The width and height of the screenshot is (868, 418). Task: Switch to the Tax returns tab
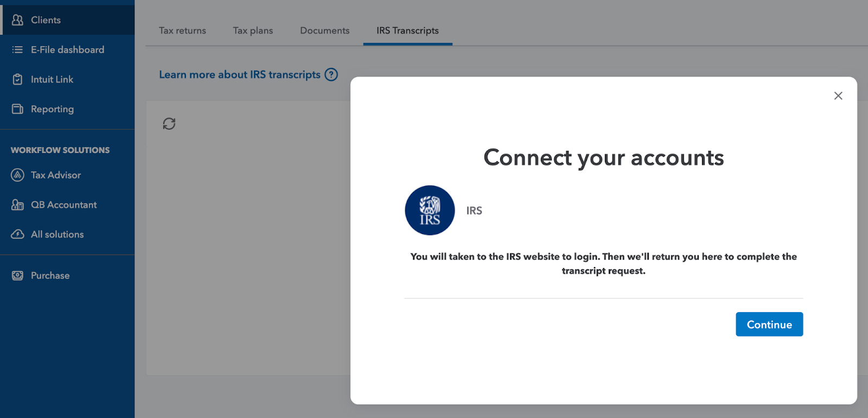pyautogui.click(x=182, y=31)
